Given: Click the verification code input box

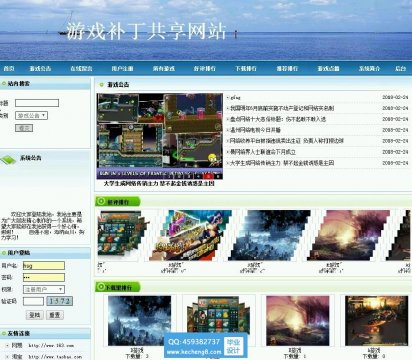Looking at the screenshot, I should click(x=33, y=301).
